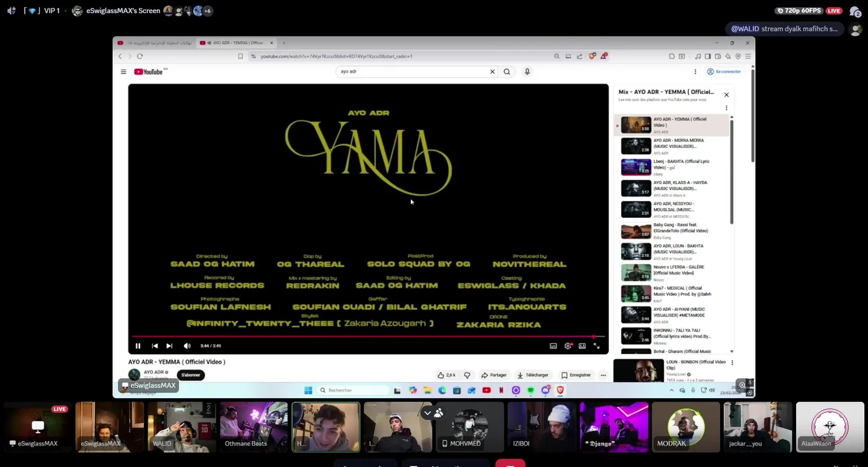View WALID's camera tile

[x=182, y=427]
